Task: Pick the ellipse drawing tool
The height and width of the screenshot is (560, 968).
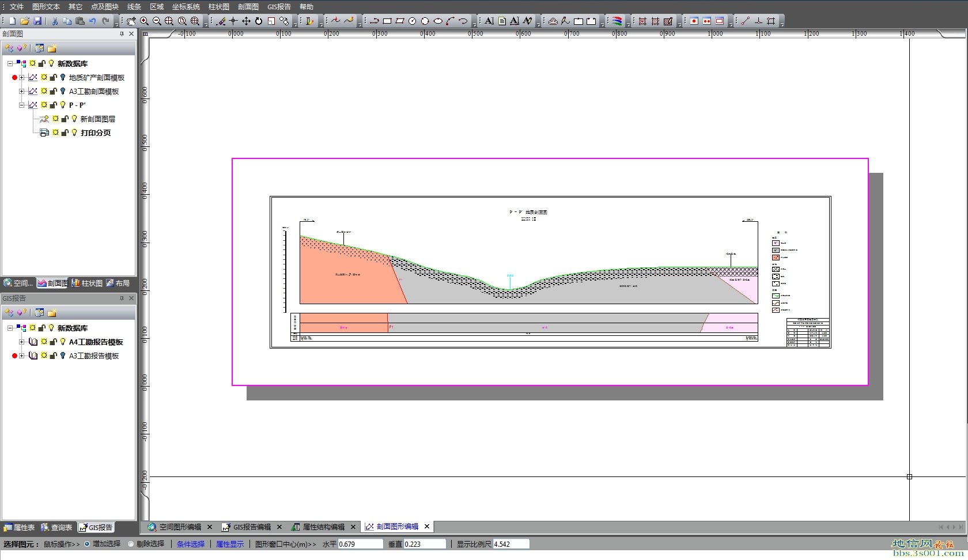Action: [x=438, y=21]
